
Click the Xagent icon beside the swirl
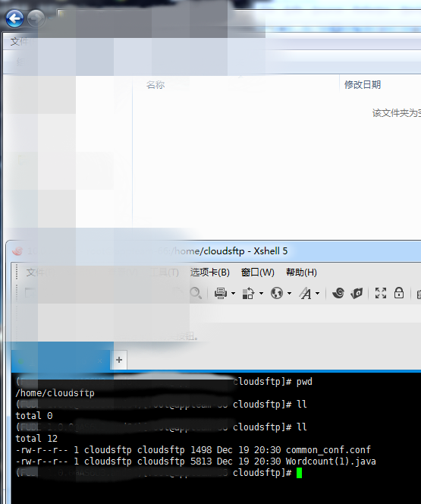(357, 293)
